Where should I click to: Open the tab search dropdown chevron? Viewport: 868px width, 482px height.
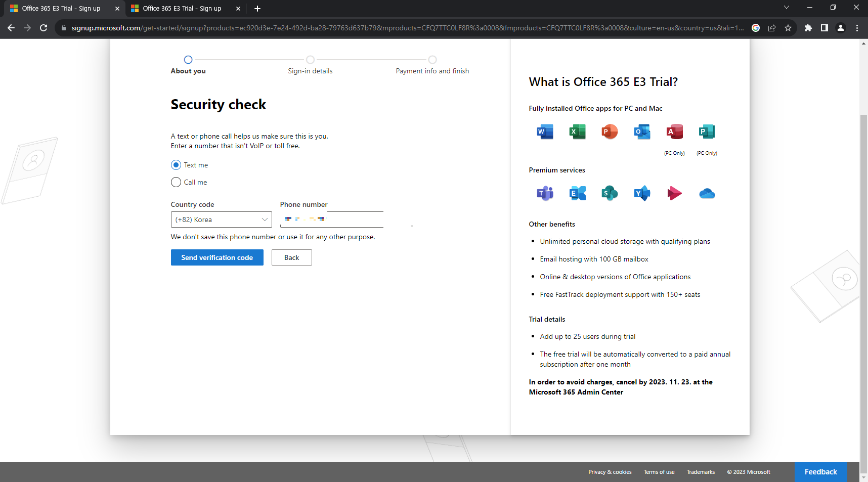pyautogui.click(x=786, y=8)
